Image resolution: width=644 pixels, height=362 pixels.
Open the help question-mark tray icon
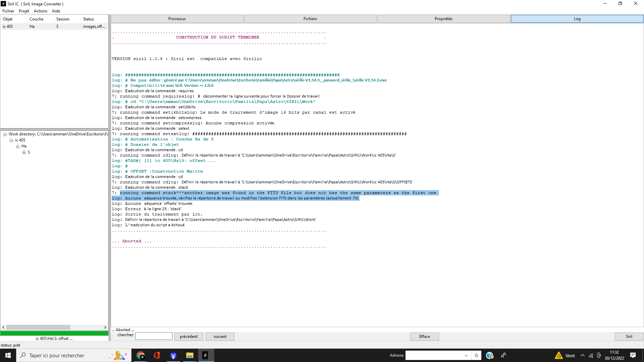coord(489,355)
